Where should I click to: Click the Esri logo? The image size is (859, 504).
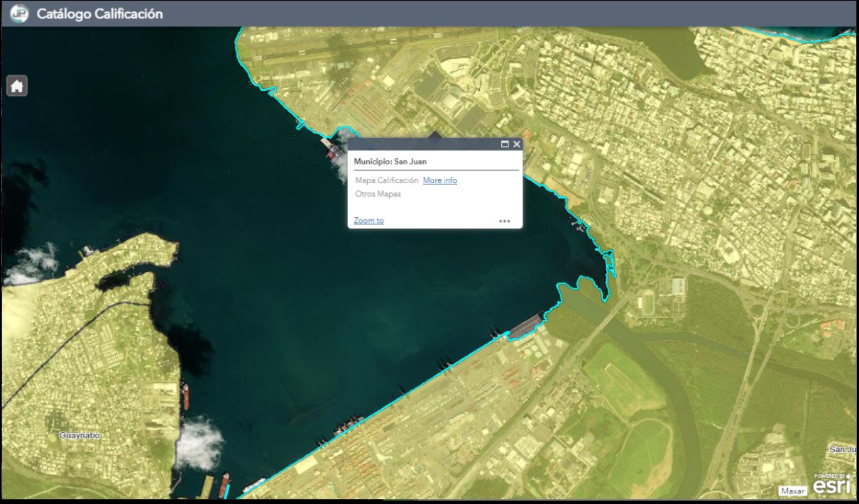coord(831,485)
